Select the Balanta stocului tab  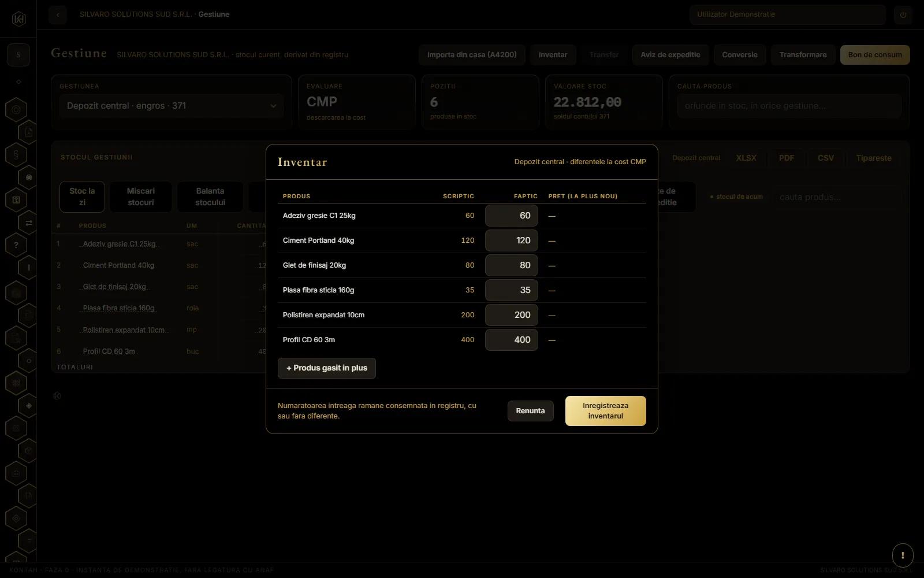click(210, 197)
